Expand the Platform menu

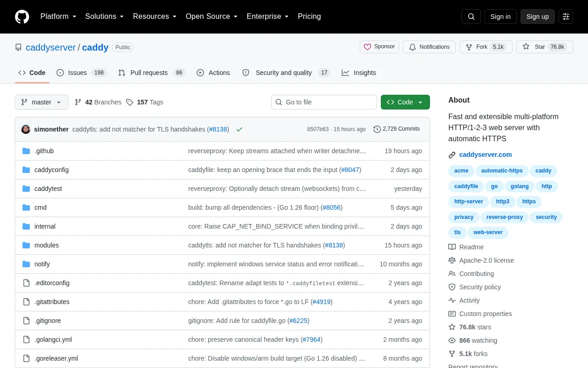click(x=58, y=17)
